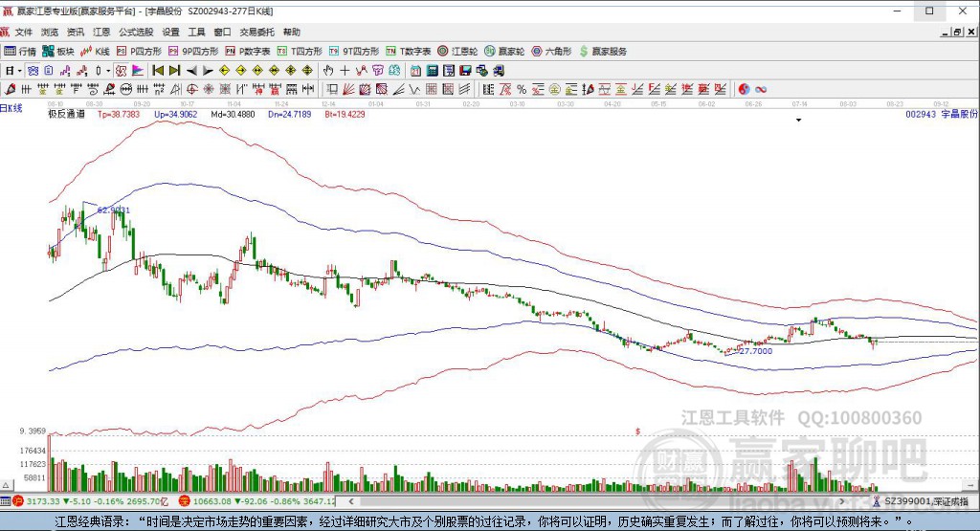
Task: Select the zigzag wave line tool
Action: (x=415, y=89)
